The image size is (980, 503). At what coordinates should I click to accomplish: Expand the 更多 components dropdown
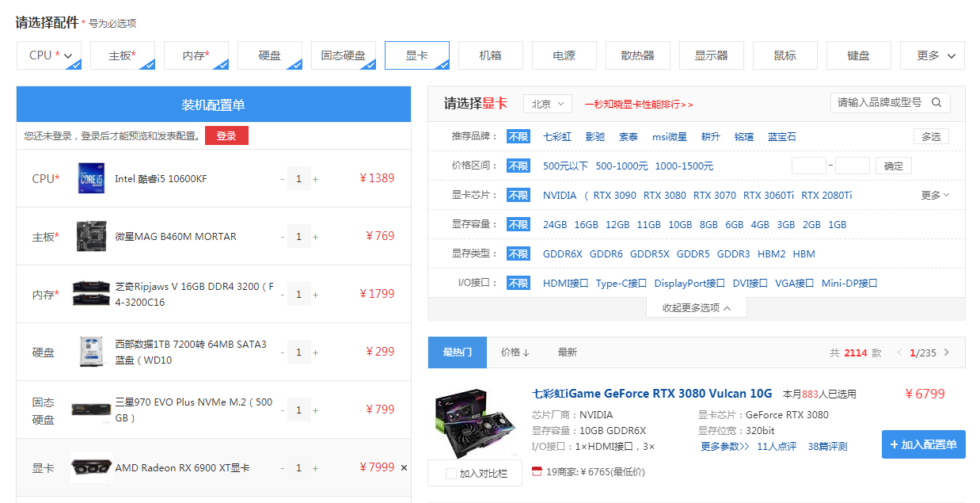[932, 55]
